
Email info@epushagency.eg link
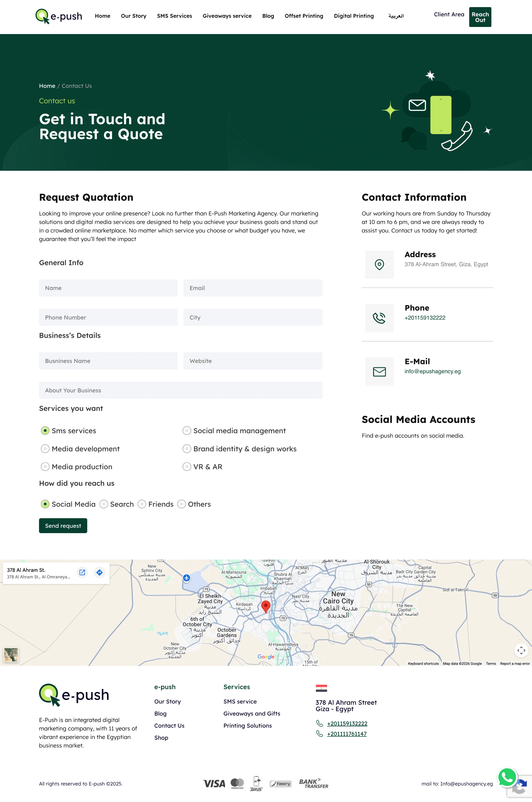pos(433,371)
